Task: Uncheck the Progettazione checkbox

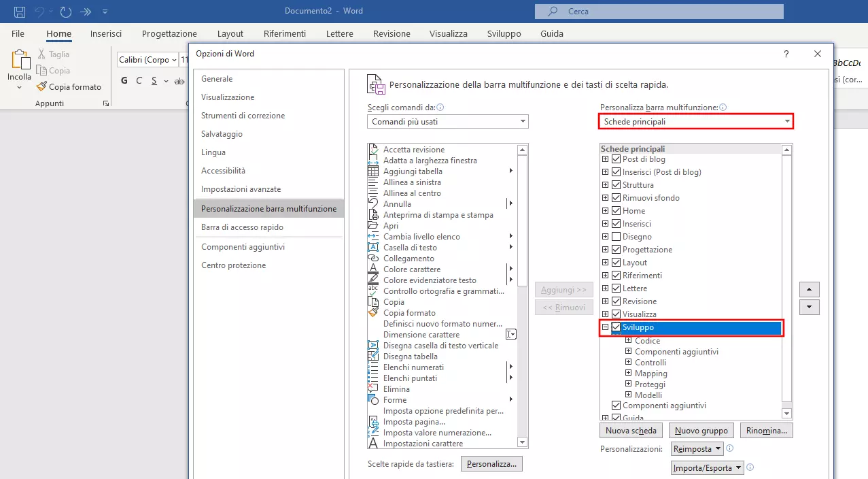Action: 616,250
